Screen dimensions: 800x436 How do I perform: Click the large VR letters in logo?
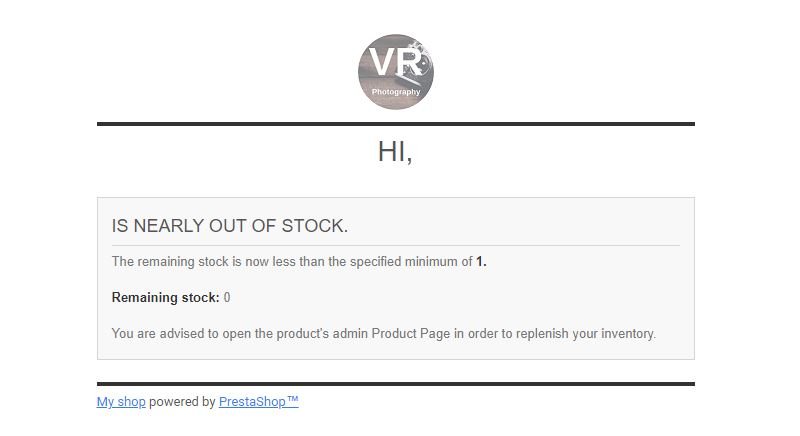click(395, 62)
